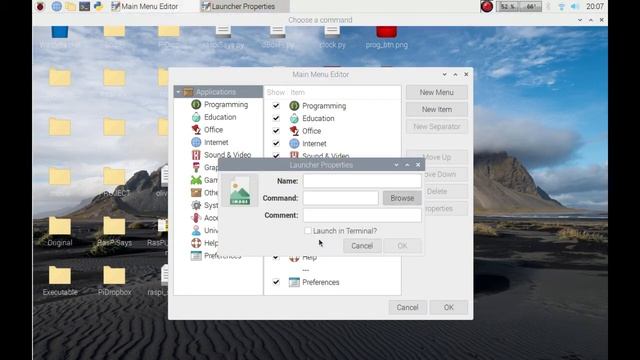Click the red record icon in system tray
This screenshot has width=640, height=360.
(487, 6)
